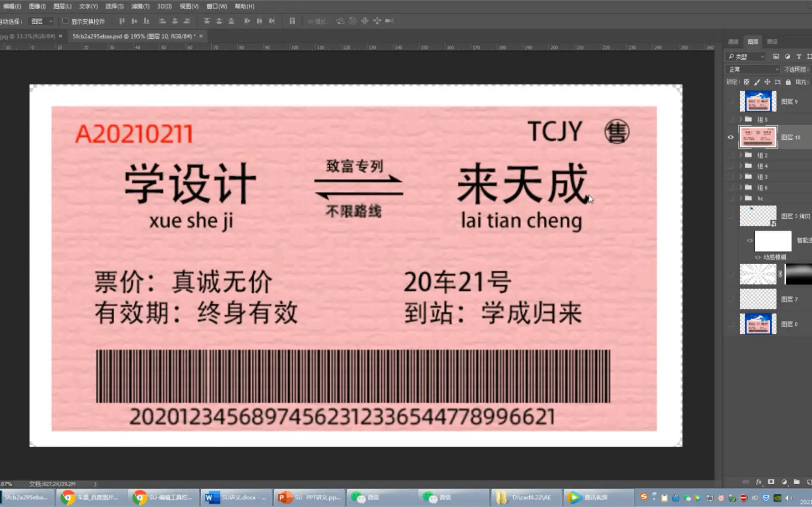Open the 文字(Y) menu

click(x=88, y=6)
